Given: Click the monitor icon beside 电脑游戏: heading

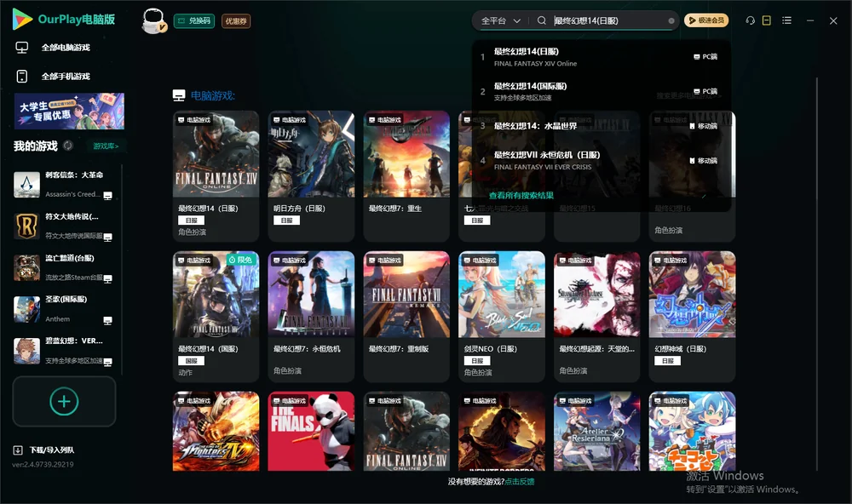Looking at the screenshot, I should tap(179, 95).
